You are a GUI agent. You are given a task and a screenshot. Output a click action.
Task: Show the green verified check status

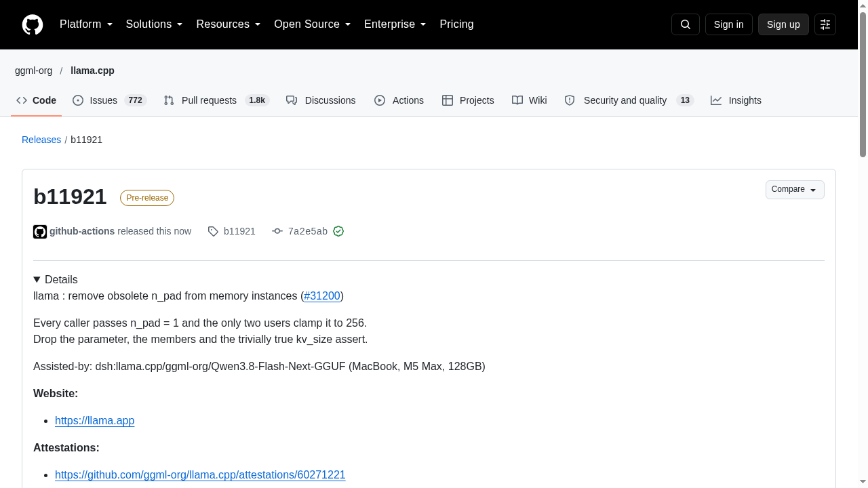point(338,231)
